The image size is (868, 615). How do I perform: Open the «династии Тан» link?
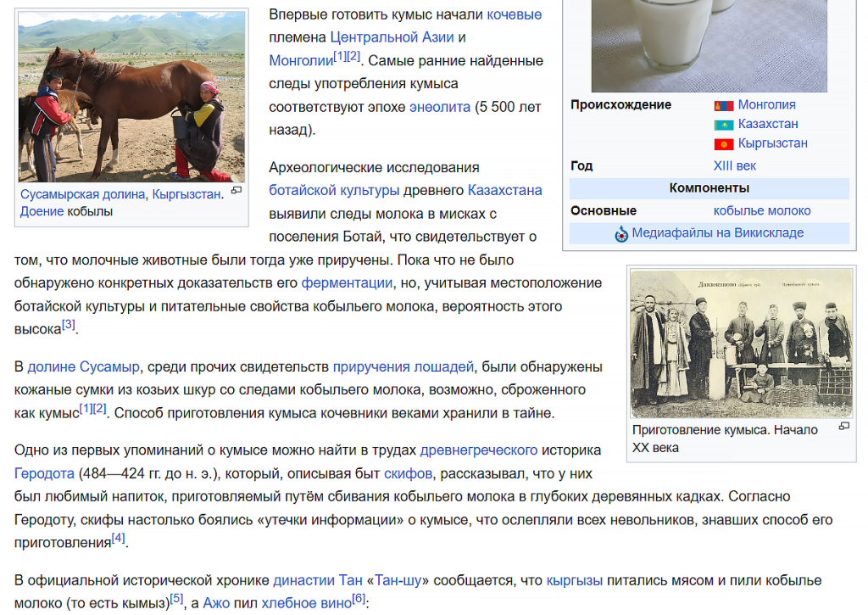pos(318,580)
